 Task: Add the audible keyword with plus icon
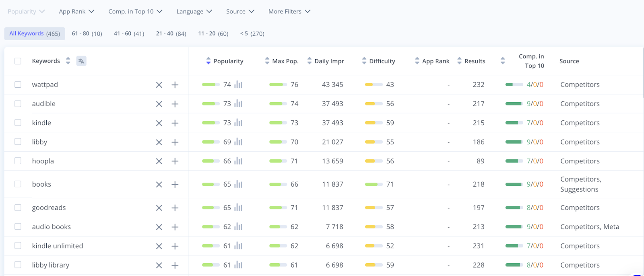click(175, 104)
